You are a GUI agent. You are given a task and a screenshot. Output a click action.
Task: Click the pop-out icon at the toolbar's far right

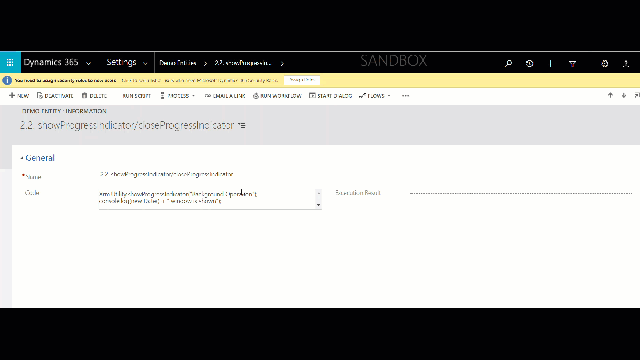(637, 96)
